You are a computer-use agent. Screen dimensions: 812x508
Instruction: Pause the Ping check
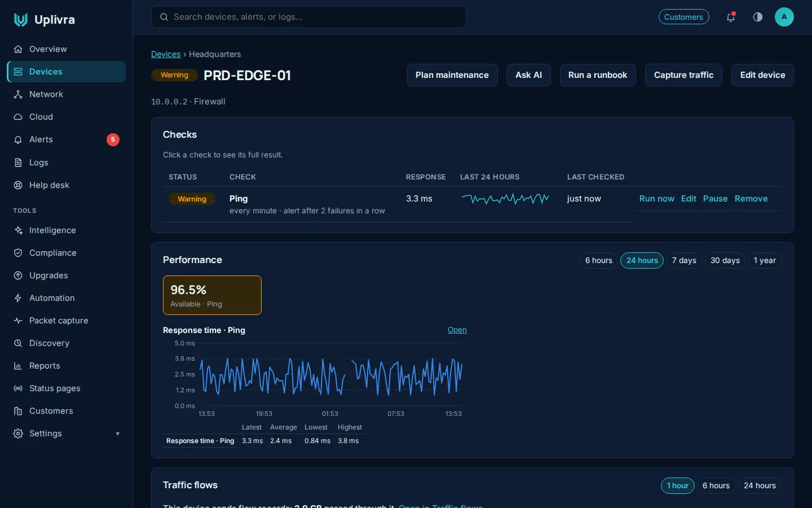(x=715, y=199)
